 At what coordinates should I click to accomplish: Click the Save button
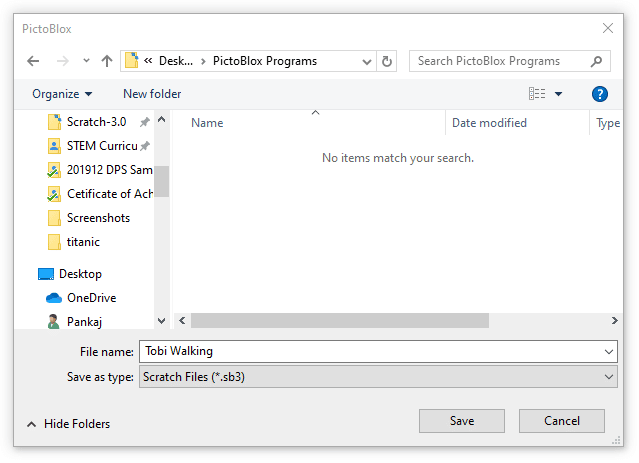pyautogui.click(x=462, y=421)
